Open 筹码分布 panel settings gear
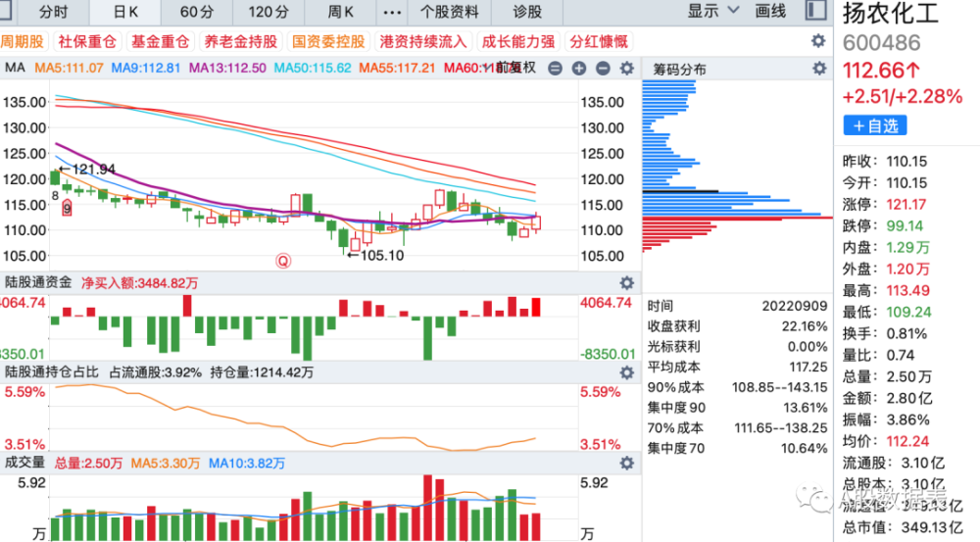Image resolution: width=980 pixels, height=542 pixels. tap(818, 69)
